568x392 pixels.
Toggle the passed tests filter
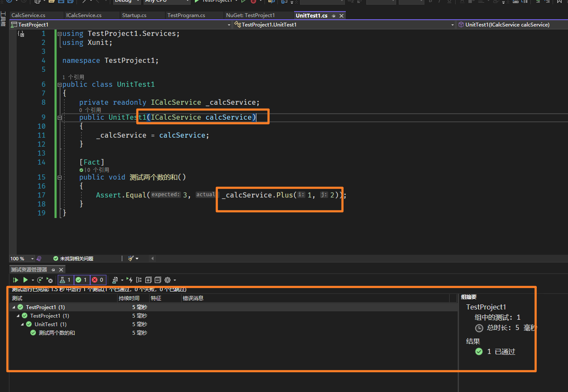81,280
